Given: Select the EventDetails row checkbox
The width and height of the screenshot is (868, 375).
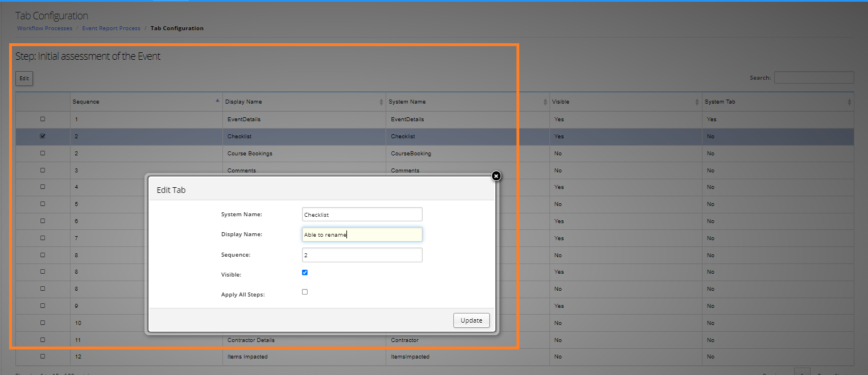Looking at the screenshot, I should (42, 119).
